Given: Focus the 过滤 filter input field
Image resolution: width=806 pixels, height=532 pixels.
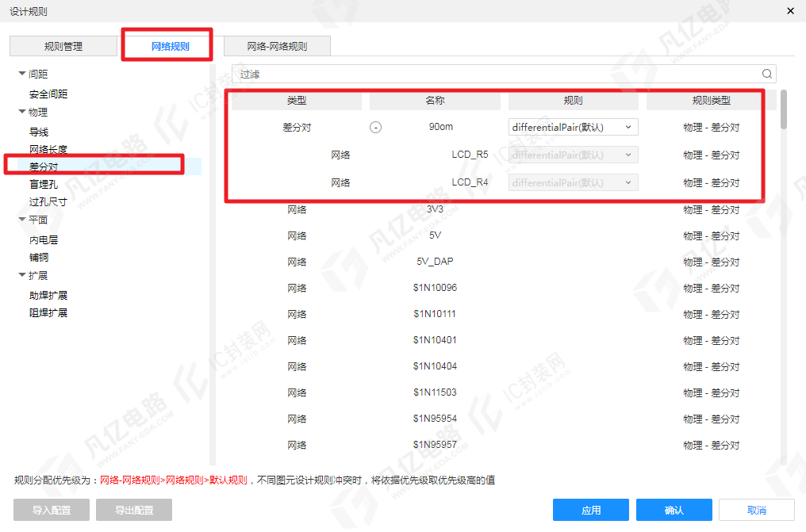Looking at the screenshot, I should click(x=504, y=74).
